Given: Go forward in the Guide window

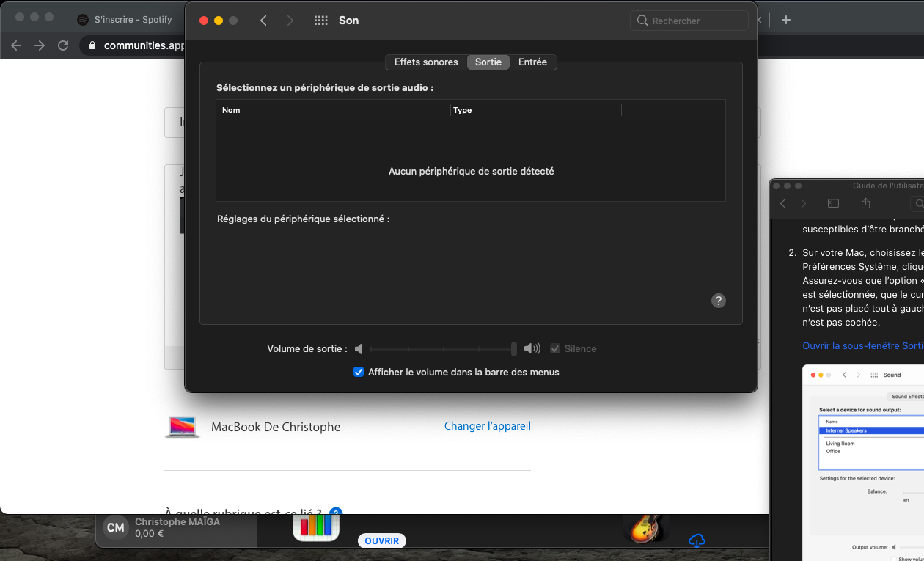Looking at the screenshot, I should 804,203.
